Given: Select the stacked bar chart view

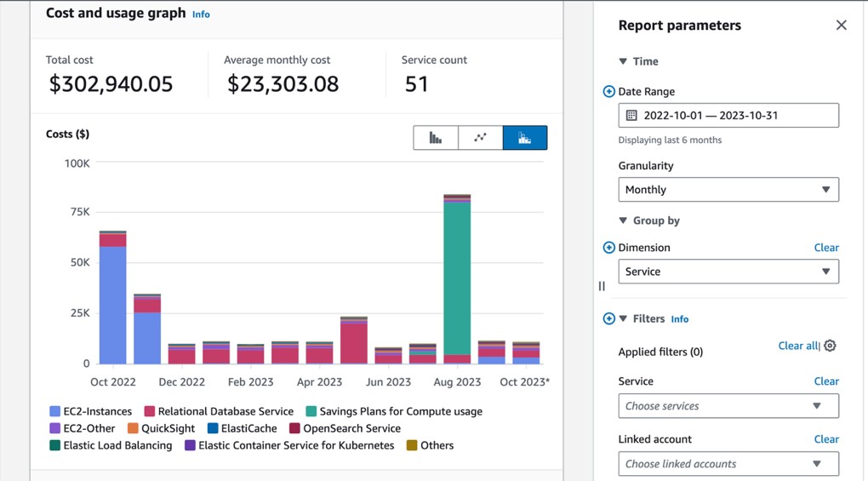Looking at the screenshot, I should 525,138.
